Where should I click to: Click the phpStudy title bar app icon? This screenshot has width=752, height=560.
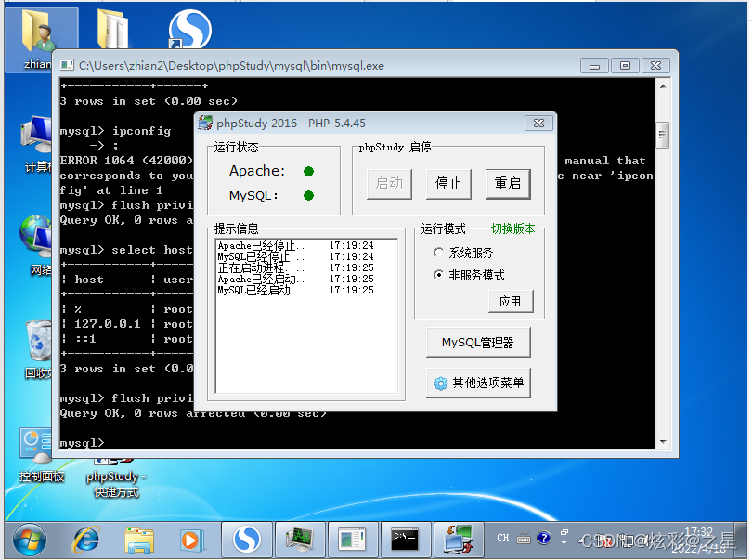tap(205, 124)
